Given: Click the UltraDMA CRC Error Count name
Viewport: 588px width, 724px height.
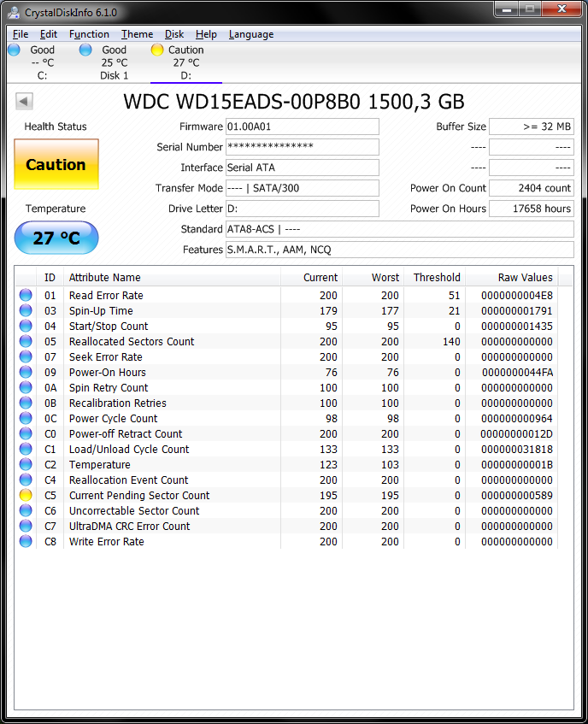Looking at the screenshot, I should 129,526.
